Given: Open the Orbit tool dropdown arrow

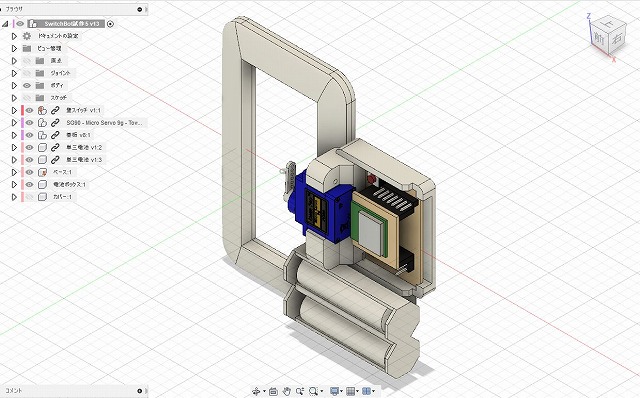Looking at the screenshot, I should 264,392.
